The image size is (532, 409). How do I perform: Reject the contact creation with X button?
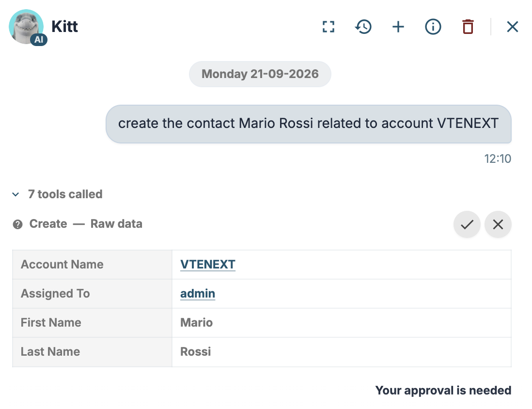pyautogui.click(x=498, y=224)
